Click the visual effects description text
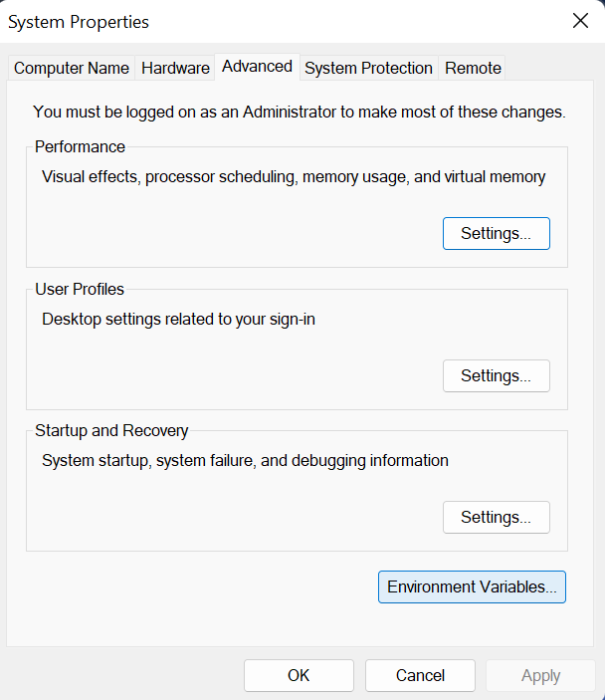Viewport: 605px width, 700px height. pos(294,177)
